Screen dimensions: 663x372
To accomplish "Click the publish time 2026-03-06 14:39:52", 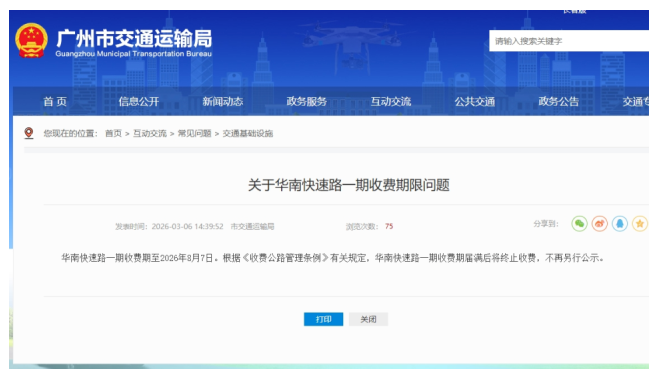I will [187, 227].
